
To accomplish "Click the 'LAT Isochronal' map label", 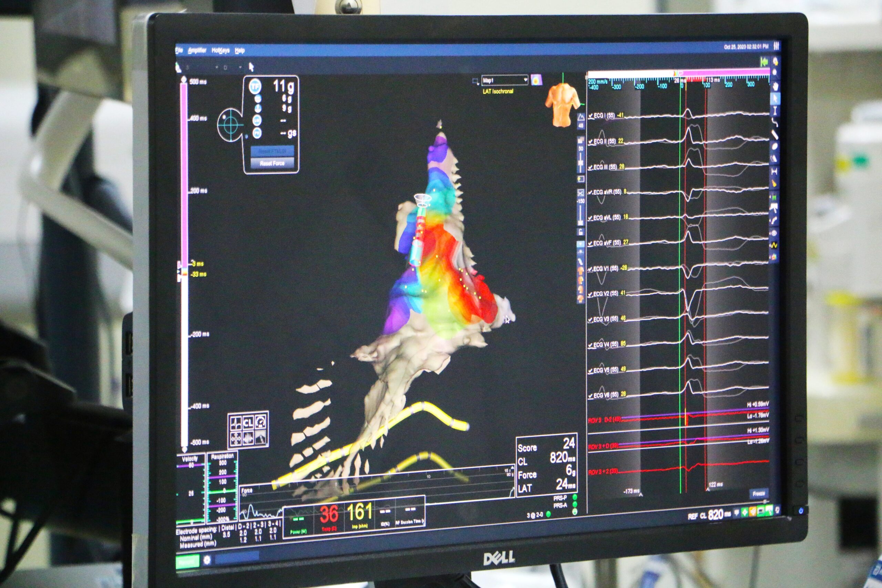I will (x=498, y=91).
